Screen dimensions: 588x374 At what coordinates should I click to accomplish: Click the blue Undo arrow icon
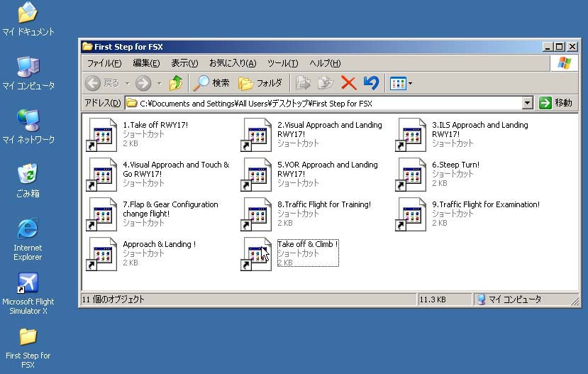[x=370, y=83]
